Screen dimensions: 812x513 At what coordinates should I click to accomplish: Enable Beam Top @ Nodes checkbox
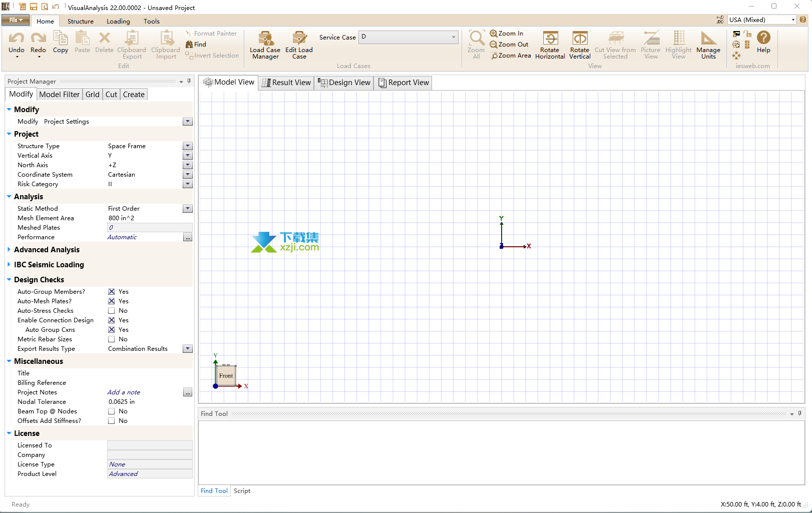pos(112,411)
